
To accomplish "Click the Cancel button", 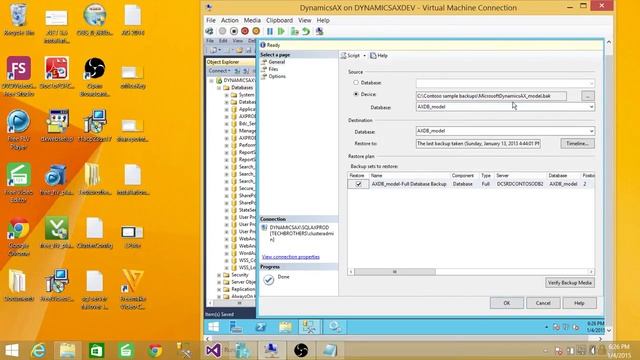I will coord(543,303).
